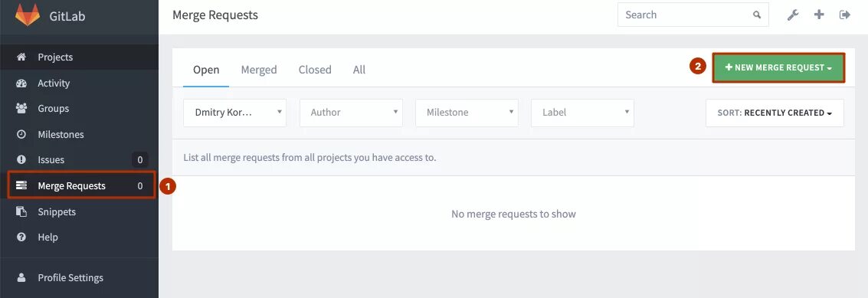Expand the Dmitry Kor… assignee dropdown
Viewport: 868px width, 298px height.
[x=234, y=113]
